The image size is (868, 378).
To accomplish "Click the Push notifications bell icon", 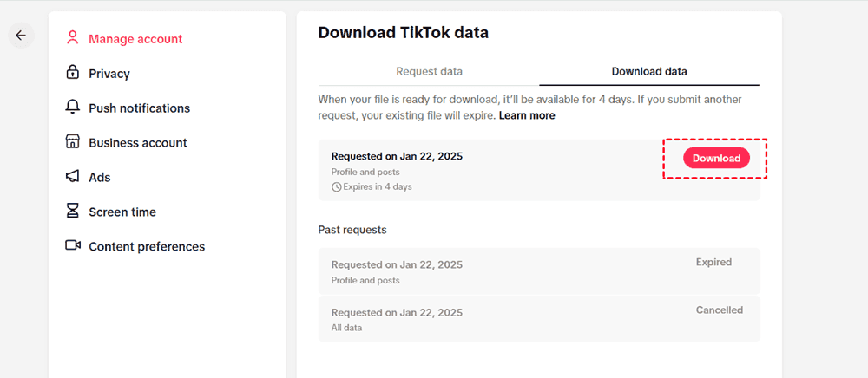I will point(73,108).
